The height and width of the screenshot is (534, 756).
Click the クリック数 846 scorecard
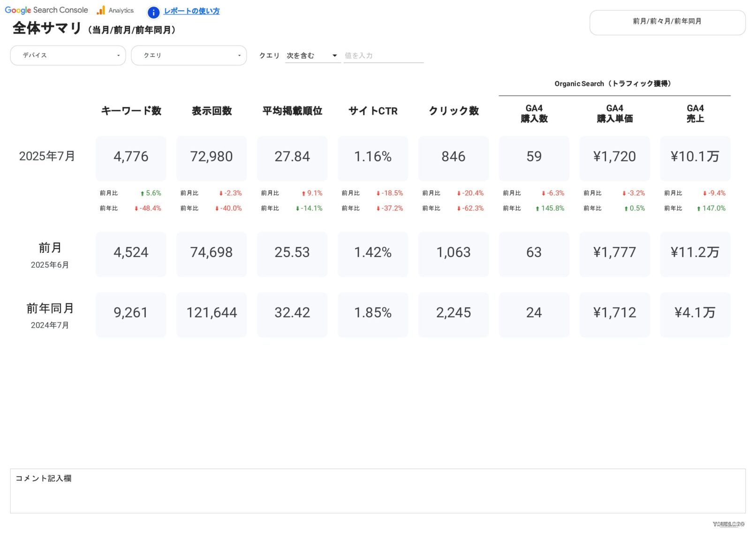coord(454,157)
